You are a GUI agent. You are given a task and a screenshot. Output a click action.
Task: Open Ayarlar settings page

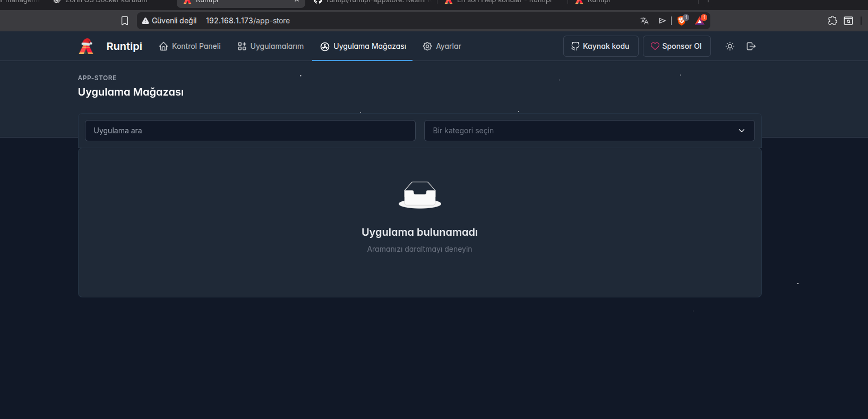tap(442, 46)
